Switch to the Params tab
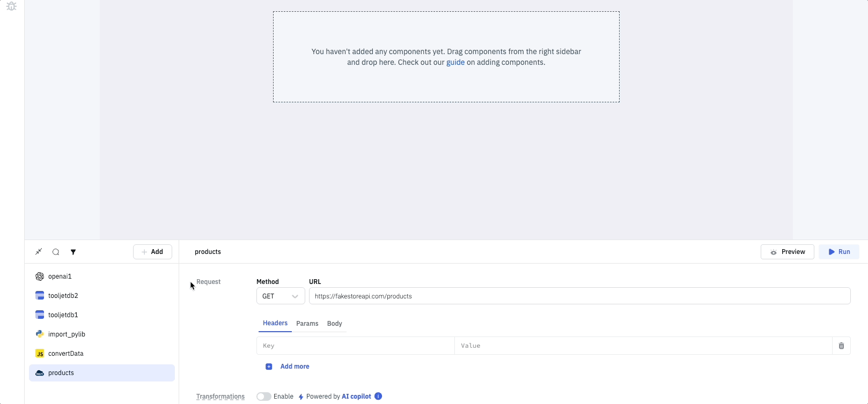 pyautogui.click(x=307, y=324)
